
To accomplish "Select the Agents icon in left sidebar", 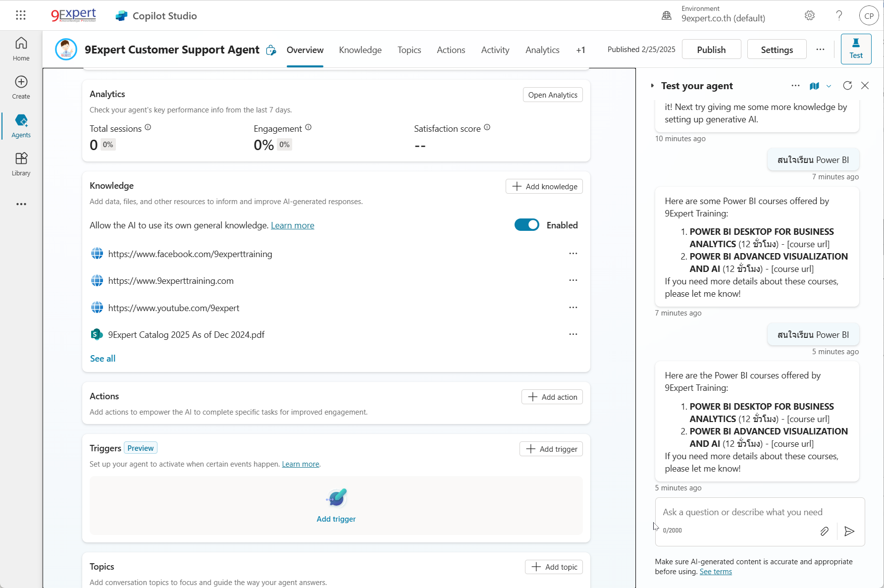I will click(20, 122).
